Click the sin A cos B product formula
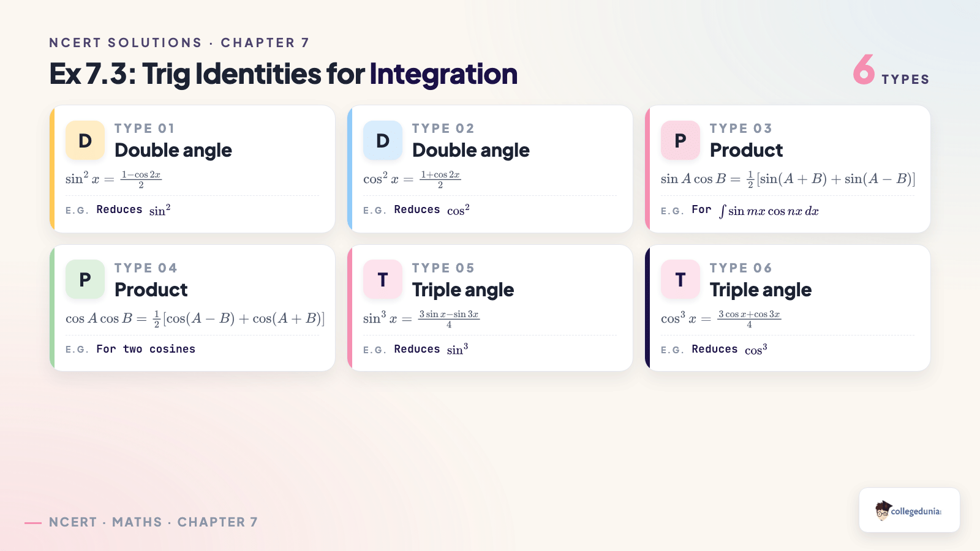The height and width of the screenshot is (551, 980). point(788,179)
